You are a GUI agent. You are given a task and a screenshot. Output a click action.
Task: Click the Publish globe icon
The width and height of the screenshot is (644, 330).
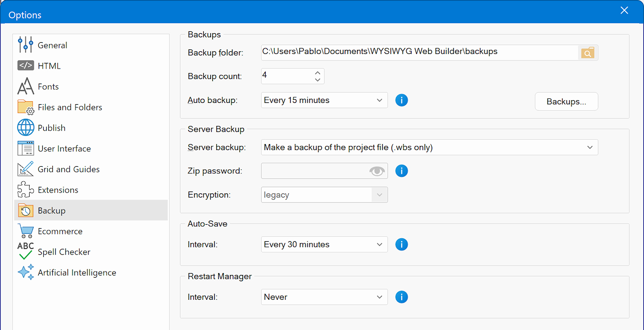coord(26,128)
